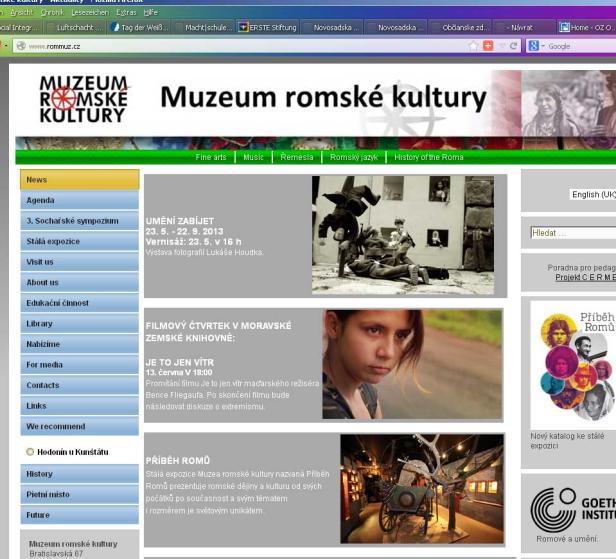Open the Projekt C E R M E link
This screenshot has height=559, width=616.
tap(585, 277)
